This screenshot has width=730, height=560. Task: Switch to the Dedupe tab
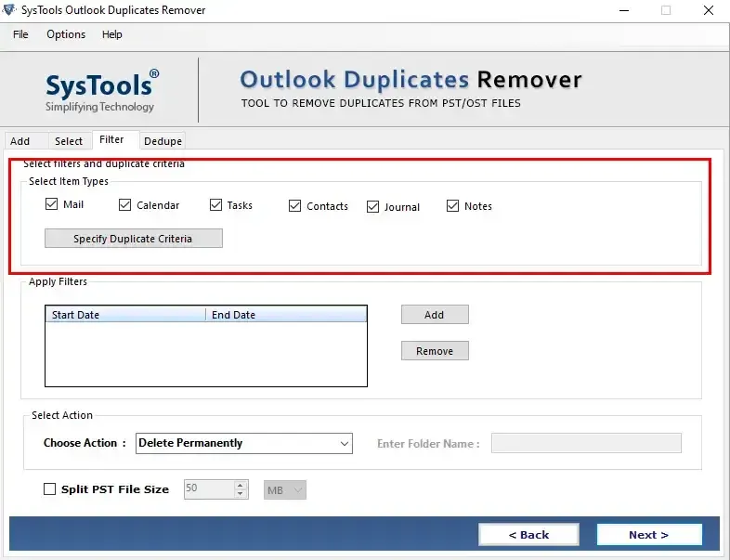coord(163,141)
